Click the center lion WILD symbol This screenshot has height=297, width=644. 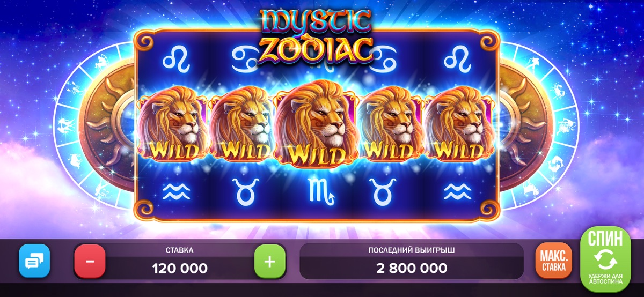pos(318,123)
